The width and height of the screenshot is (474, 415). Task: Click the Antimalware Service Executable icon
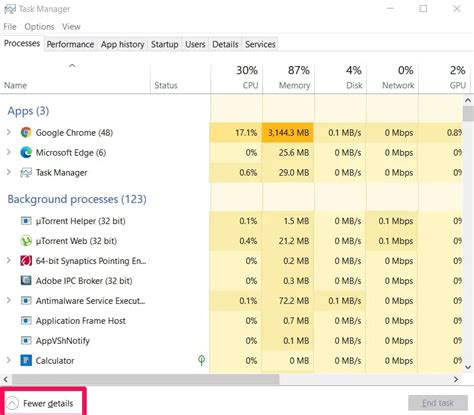[x=26, y=301]
